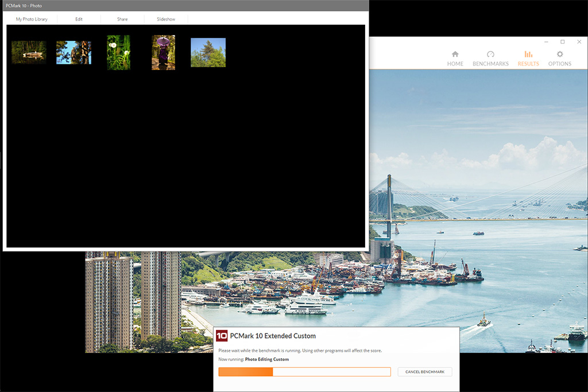Open the Share tab

click(122, 19)
